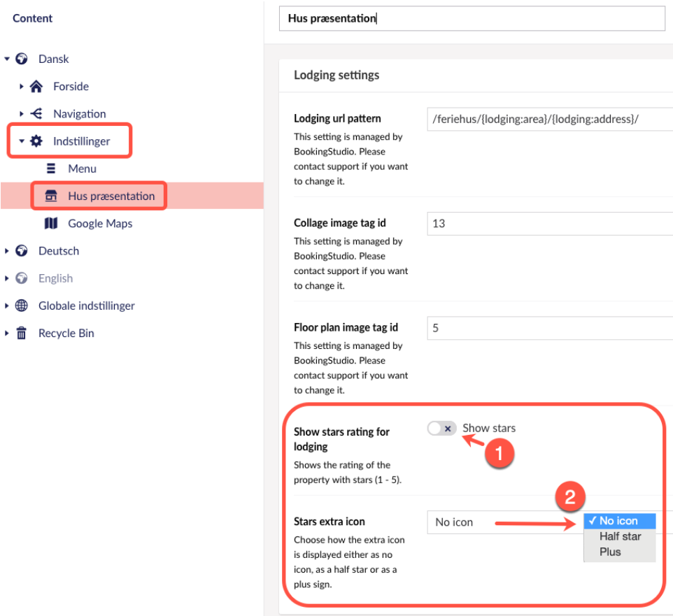Click the shop icon of Hus præsentation
Screen dimensions: 673x616
click(x=51, y=196)
